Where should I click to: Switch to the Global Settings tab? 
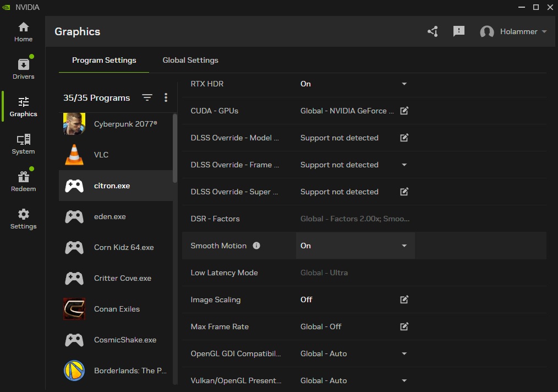(190, 60)
